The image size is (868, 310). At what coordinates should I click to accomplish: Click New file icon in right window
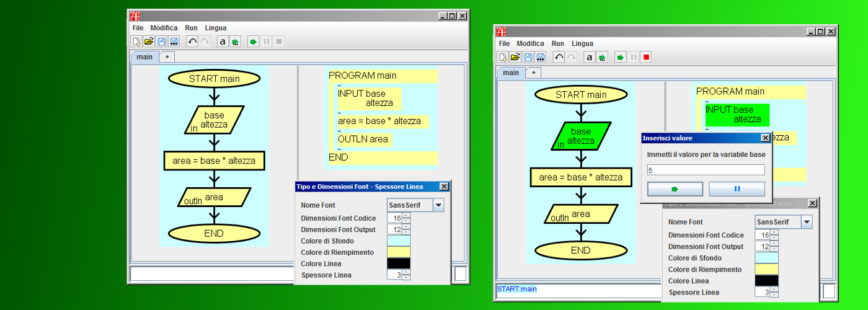click(503, 57)
